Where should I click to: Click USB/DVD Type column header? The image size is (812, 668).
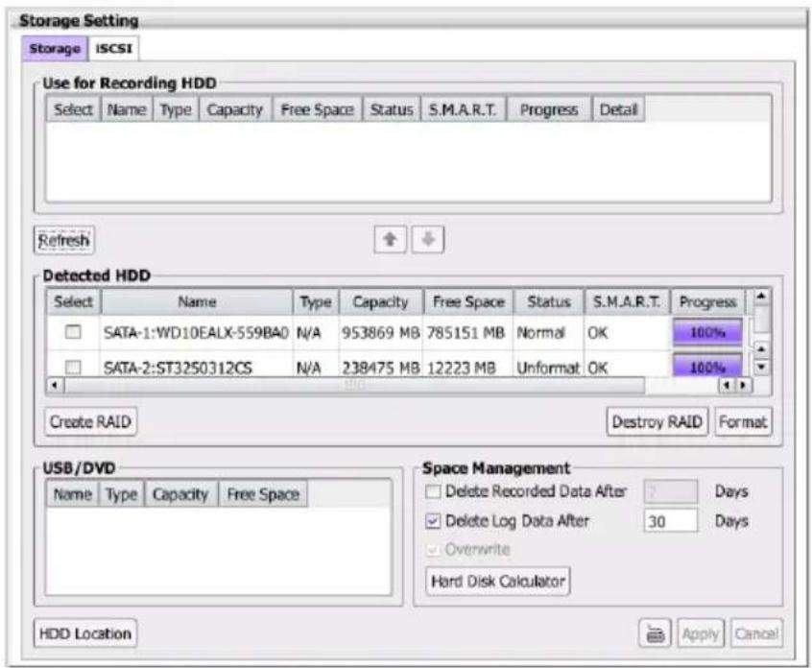click(122, 494)
